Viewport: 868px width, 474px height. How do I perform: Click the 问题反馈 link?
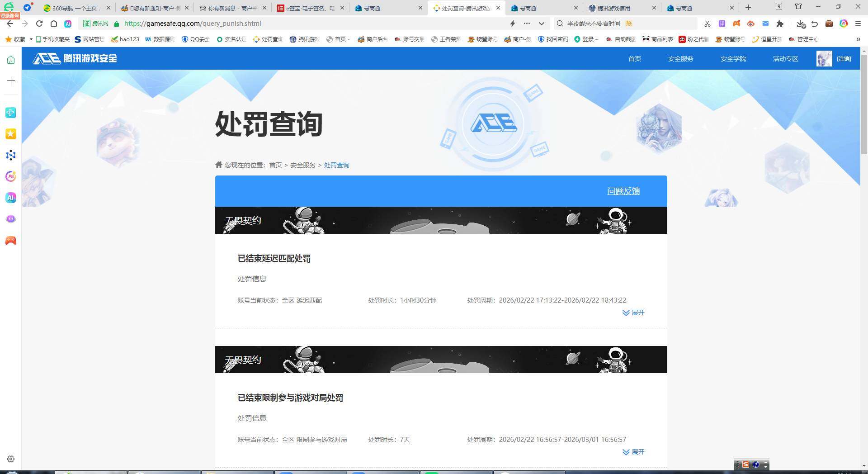(x=623, y=191)
